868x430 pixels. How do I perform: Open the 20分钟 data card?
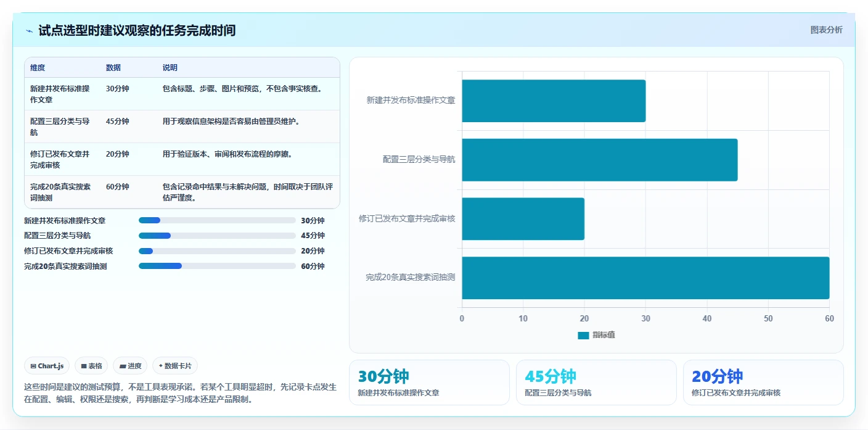click(763, 382)
